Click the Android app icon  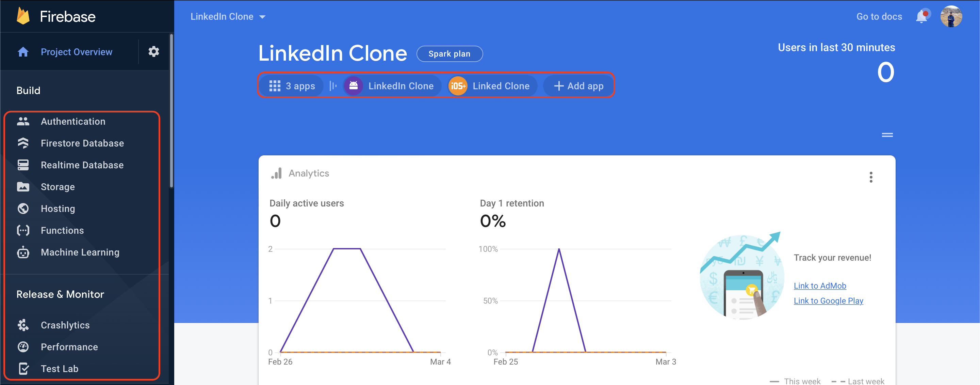pos(354,86)
